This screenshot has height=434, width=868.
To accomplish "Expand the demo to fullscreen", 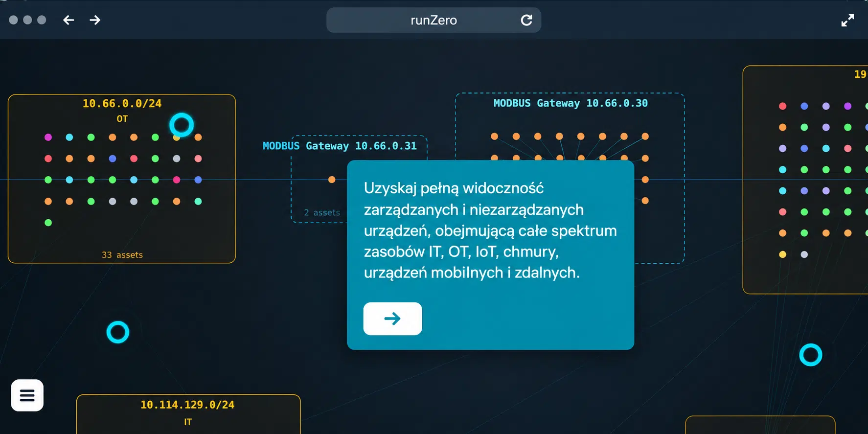I will (847, 20).
